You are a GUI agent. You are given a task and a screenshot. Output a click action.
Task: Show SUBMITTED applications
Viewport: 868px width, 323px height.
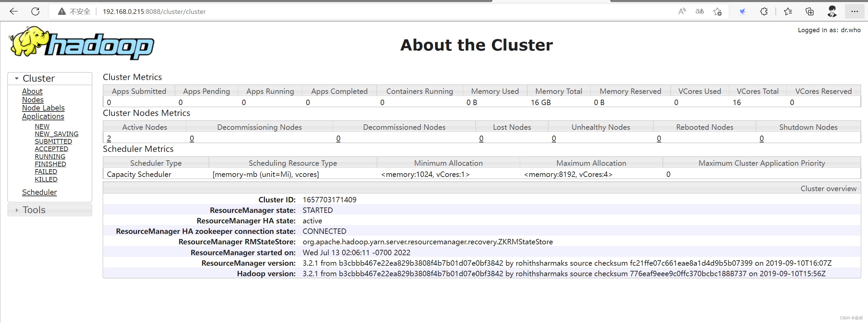[x=53, y=141]
